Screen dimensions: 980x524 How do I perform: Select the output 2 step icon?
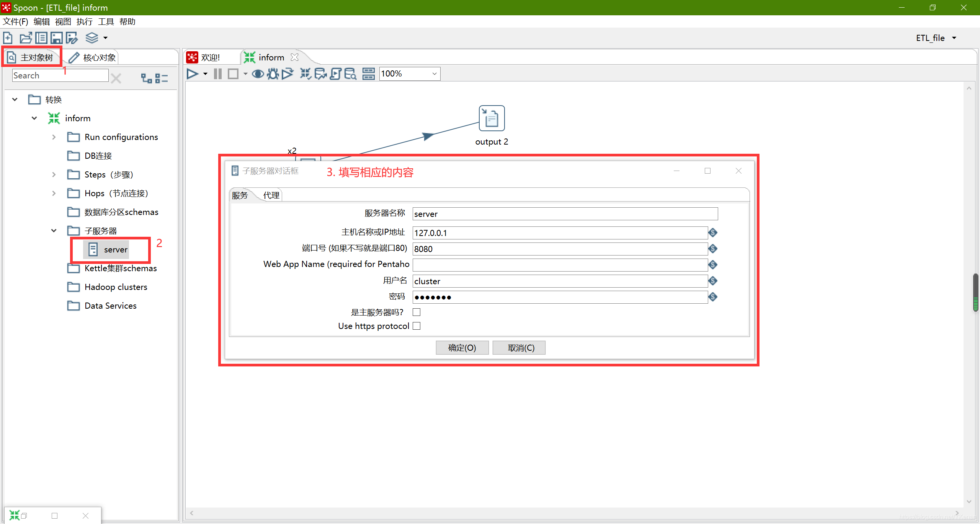coord(492,118)
